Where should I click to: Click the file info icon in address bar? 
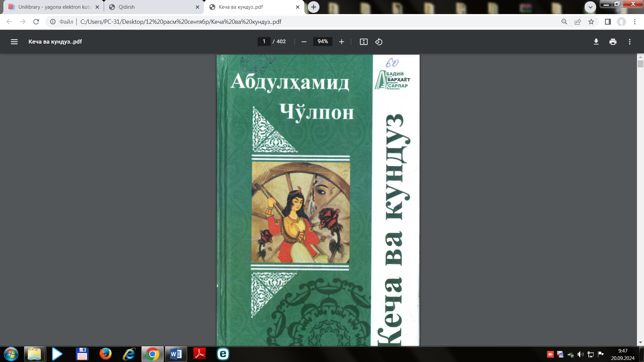[53, 22]
